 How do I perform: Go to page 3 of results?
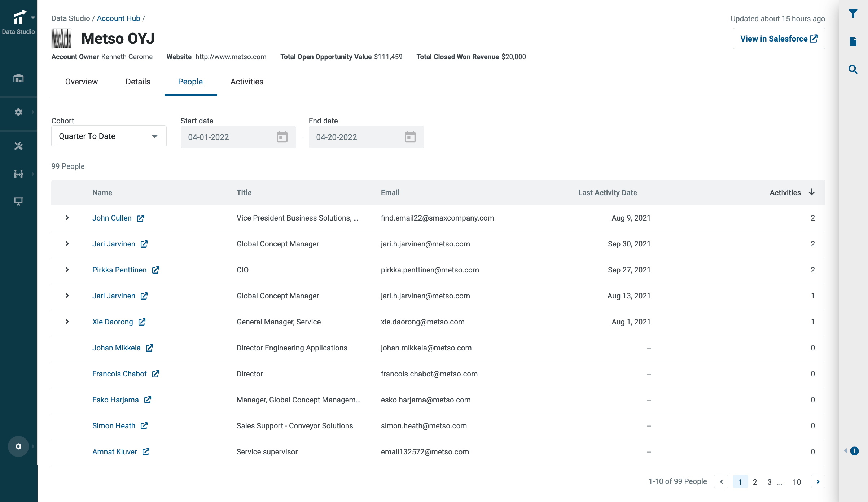[x=769, y=482]
